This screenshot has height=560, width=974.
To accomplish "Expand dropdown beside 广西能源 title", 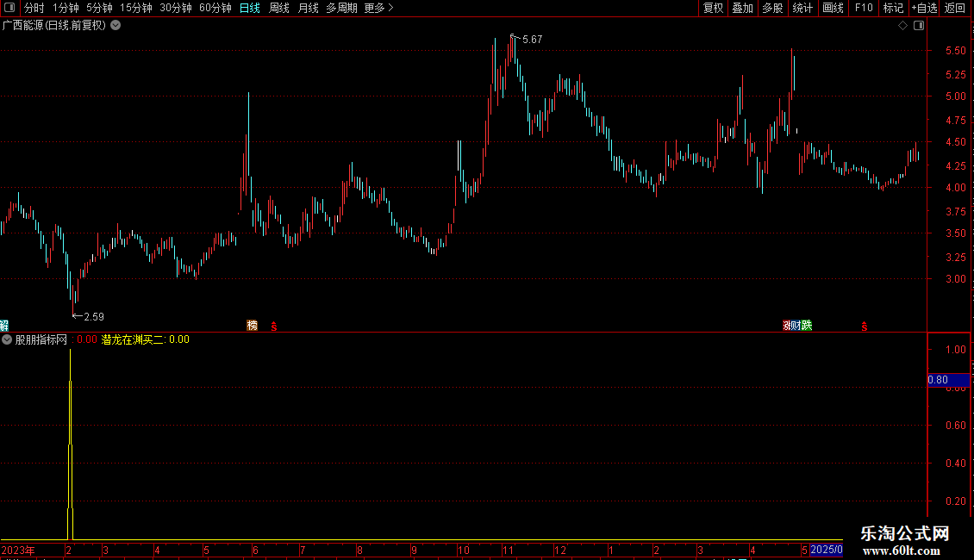I will click(x=116, y=26).
